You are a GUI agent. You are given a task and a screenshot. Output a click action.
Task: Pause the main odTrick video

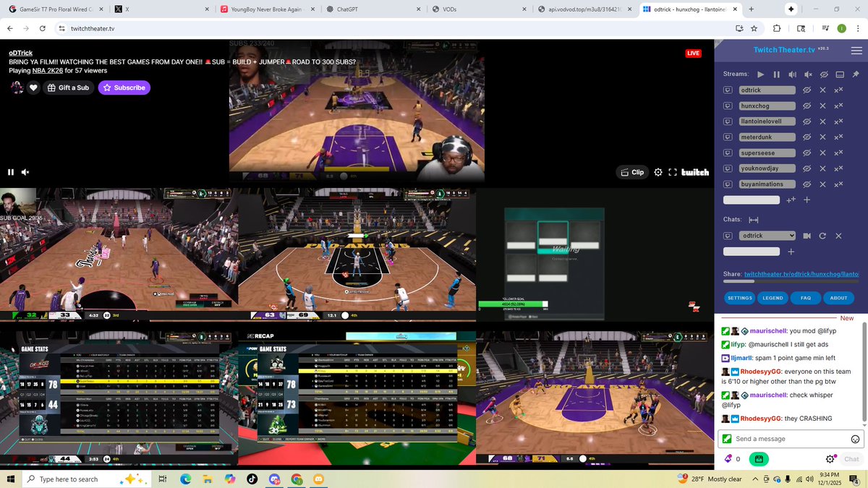pyautogui.click(x=11, y=172)
